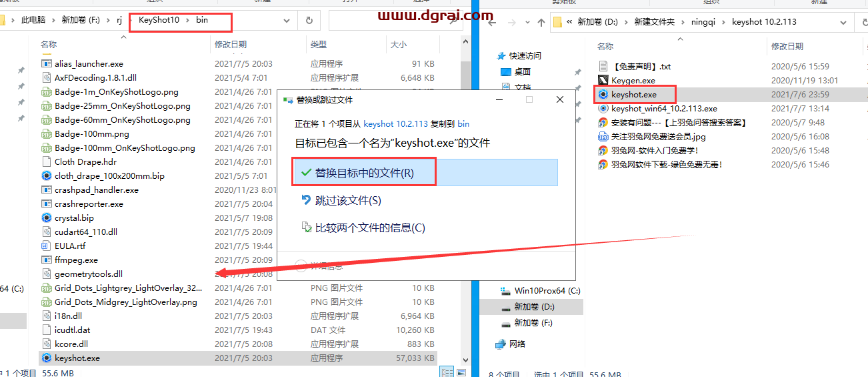Click the 关注羽兔网免费送会员.jpg image icon
This screenshot has width=868, height=377.
point(603,137)
